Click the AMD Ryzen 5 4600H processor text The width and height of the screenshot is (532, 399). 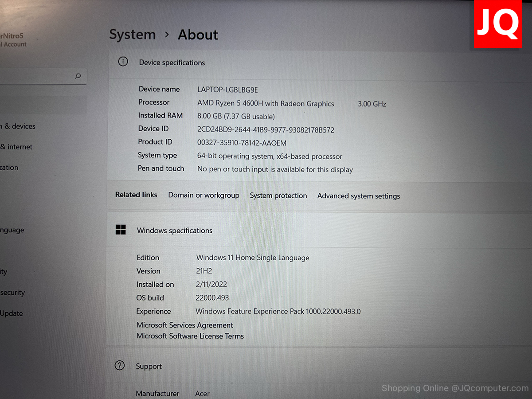(x=266, y=103)
